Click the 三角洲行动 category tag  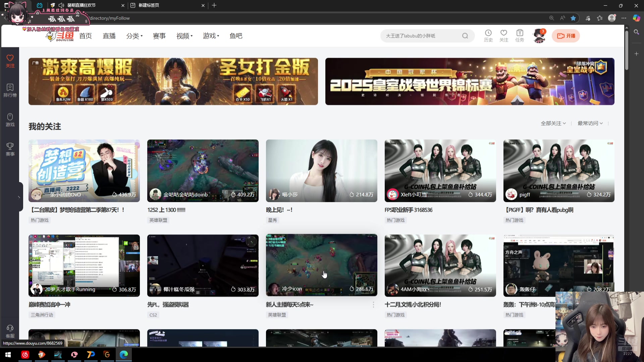(x=42, y=315)
